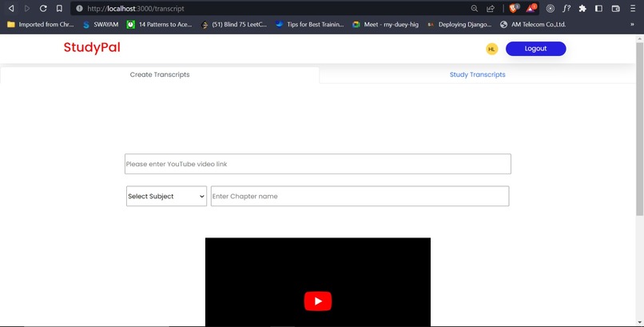
Task: Focus the Enter Chapter name field
Action: [x=360, y=197]
